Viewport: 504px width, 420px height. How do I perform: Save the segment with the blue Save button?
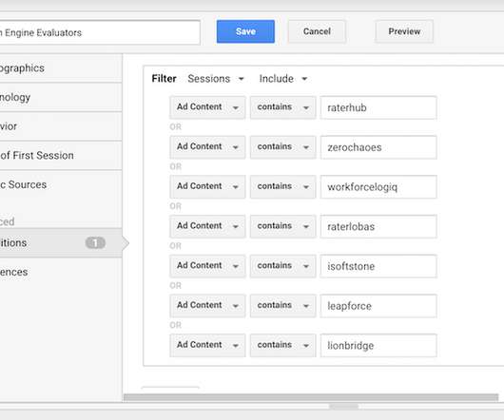pos(245,31)
